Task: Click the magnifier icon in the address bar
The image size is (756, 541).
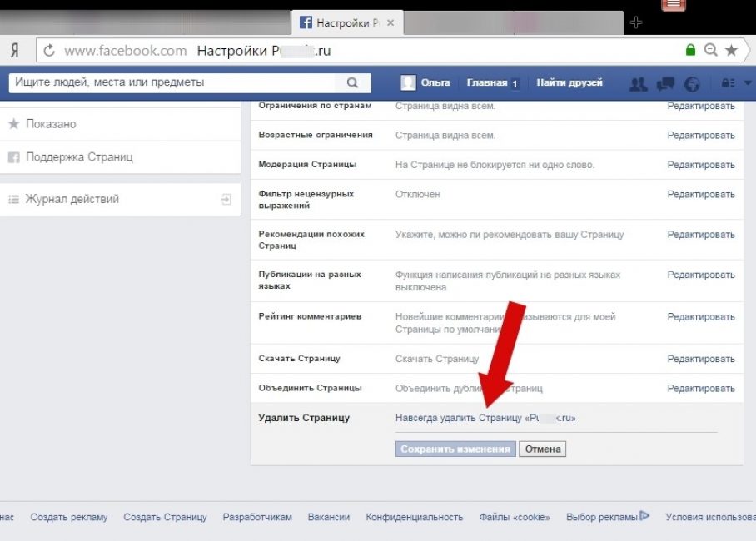Action: (x=711, y=50)
